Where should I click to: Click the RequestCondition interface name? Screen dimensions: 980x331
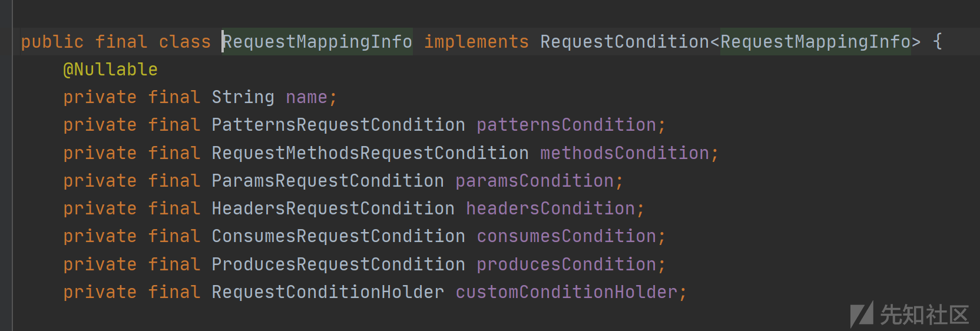[x=625, y=42]
